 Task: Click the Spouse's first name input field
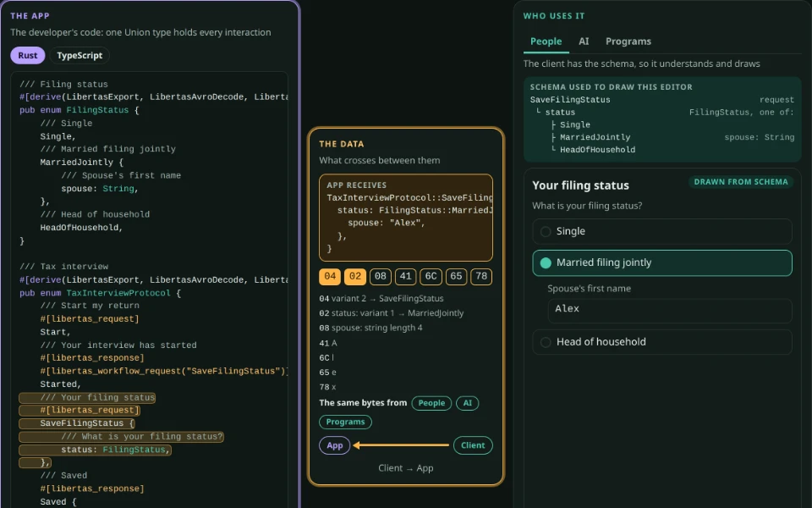point(670,311)
